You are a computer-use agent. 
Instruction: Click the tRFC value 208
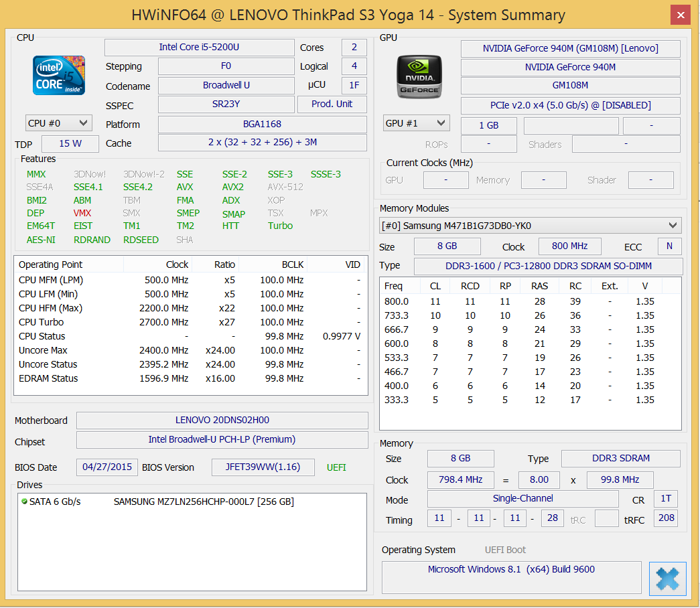(x=666, y=518)
